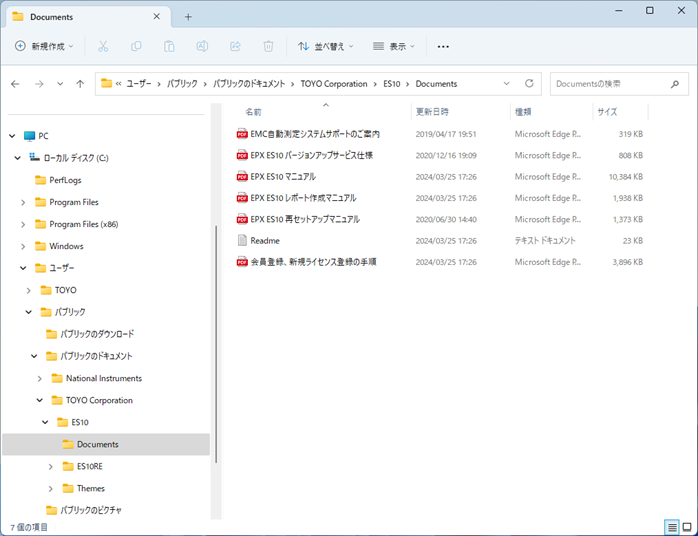Viewport: 698px width, 536px height.
Task: Expand the Program Files folder node
Action: coord(23,203)
